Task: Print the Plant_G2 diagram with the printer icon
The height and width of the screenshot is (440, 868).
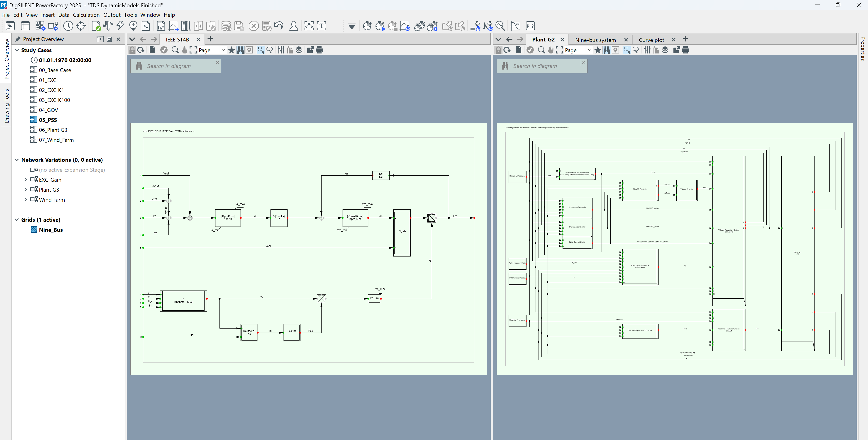Action: [x=686, y=50]
